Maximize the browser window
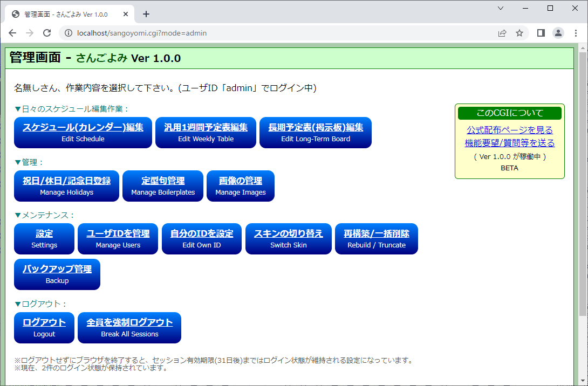Image resolution: width=588 pixels, height=386 pixels. click(550, 8)
